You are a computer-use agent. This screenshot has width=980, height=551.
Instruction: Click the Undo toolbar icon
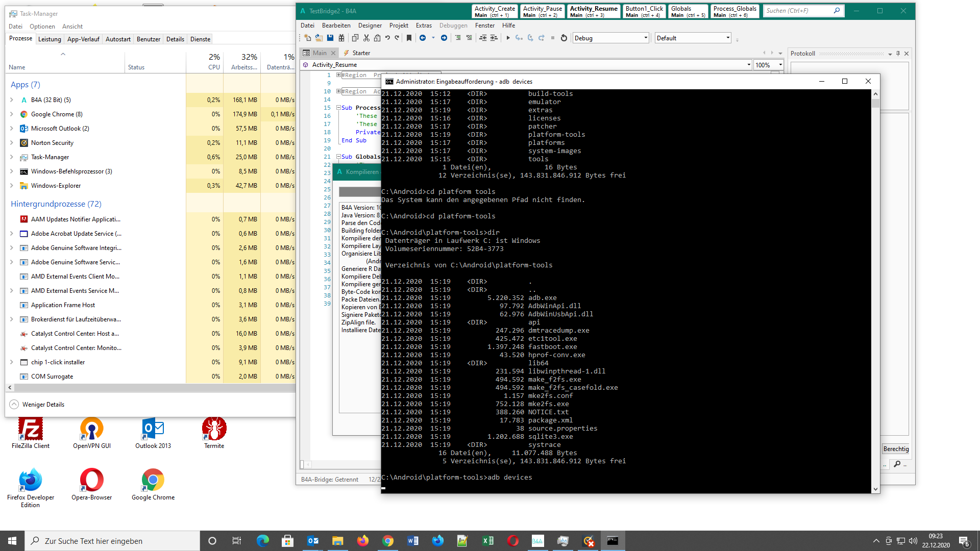point(387,38)
